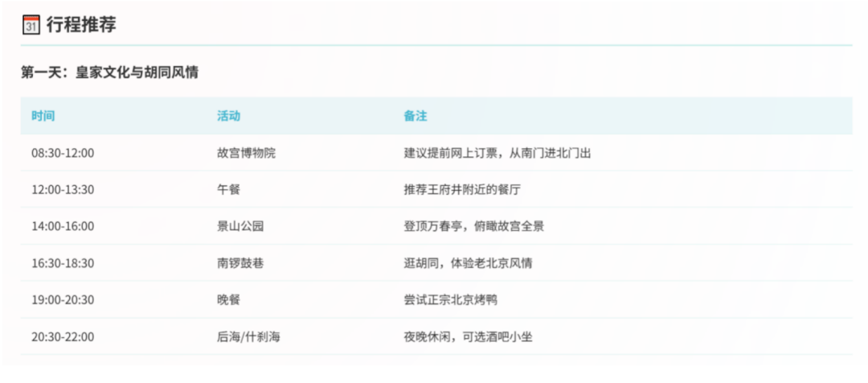868x383 pixels.
Task: Click the note 登顶万春亭，俯瞰故宫全景
Action: point(474,226)
